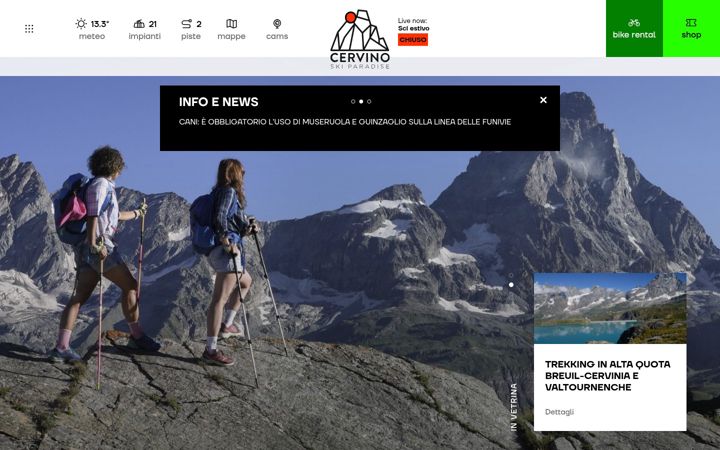Select second news carousel dot

click(361, 101)
